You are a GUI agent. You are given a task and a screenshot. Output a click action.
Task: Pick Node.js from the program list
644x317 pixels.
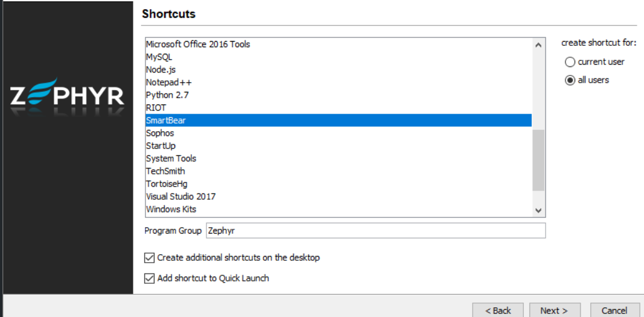(161, 69)
